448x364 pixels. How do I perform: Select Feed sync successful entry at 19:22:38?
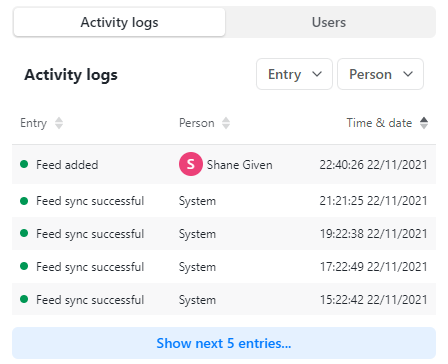click(x=90, y=234)
